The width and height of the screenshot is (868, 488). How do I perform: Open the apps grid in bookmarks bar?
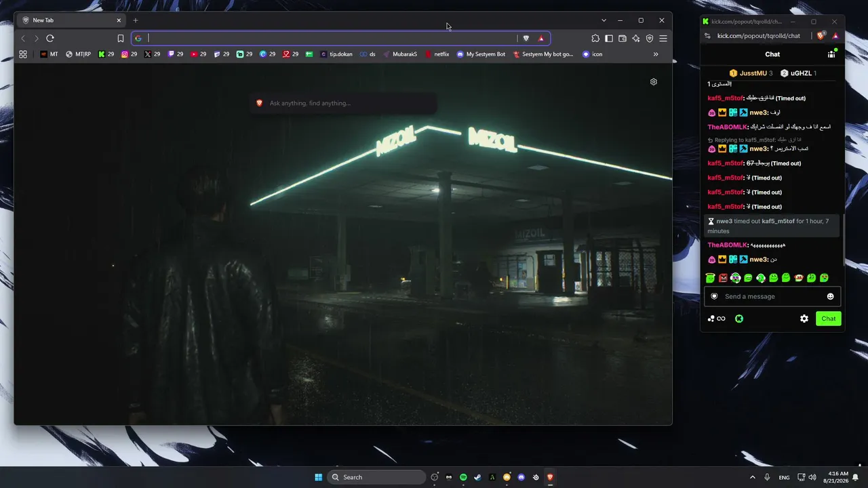23,54
